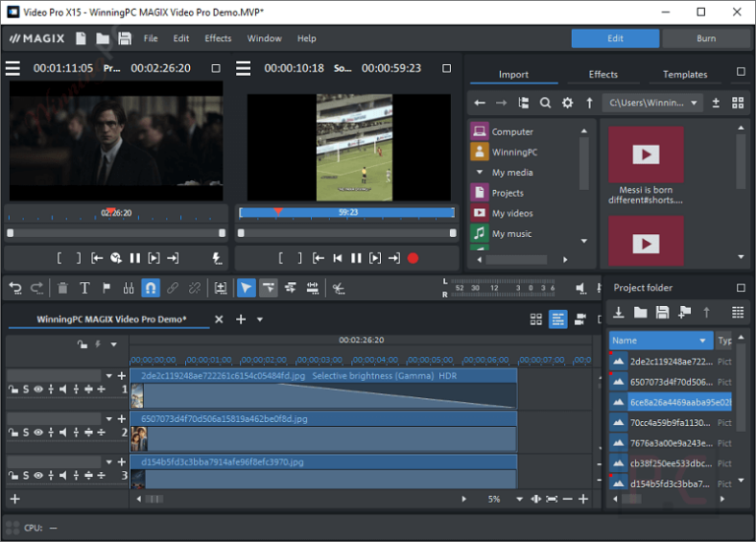The image size is (756, 542).
Task: Pause playback in the source monitor
Action: coord(355,259)
